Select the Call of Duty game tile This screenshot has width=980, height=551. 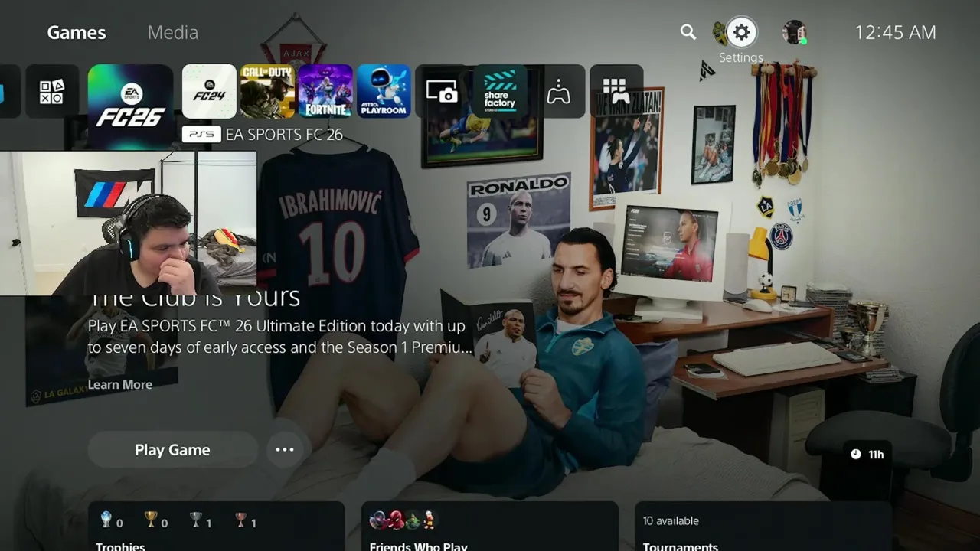pos(267,91)
